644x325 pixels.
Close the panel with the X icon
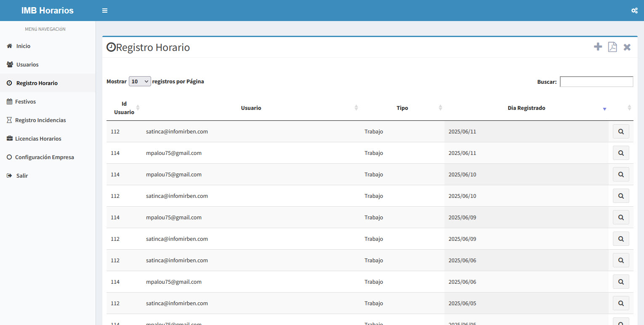point(627,47)
